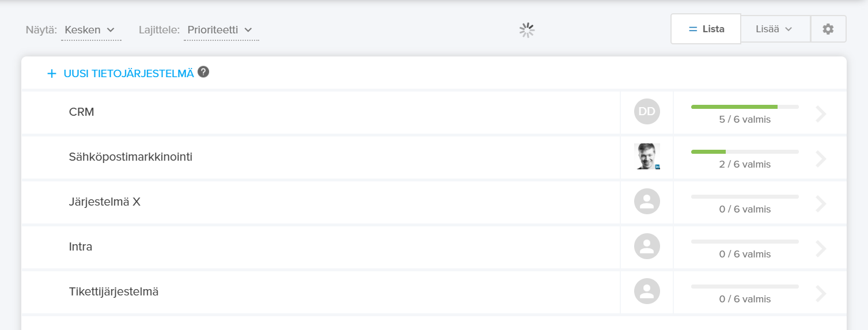Expand the Lisää view dropdown
Viewport: 868px width, 330px height.
point(775,29)
